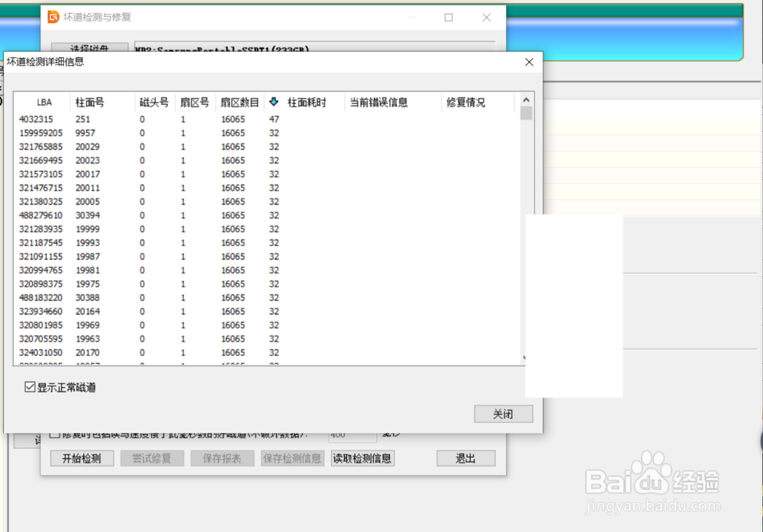Click cylinder number 30394 cell
Viewport: 763px width, 532px height.
88,215
